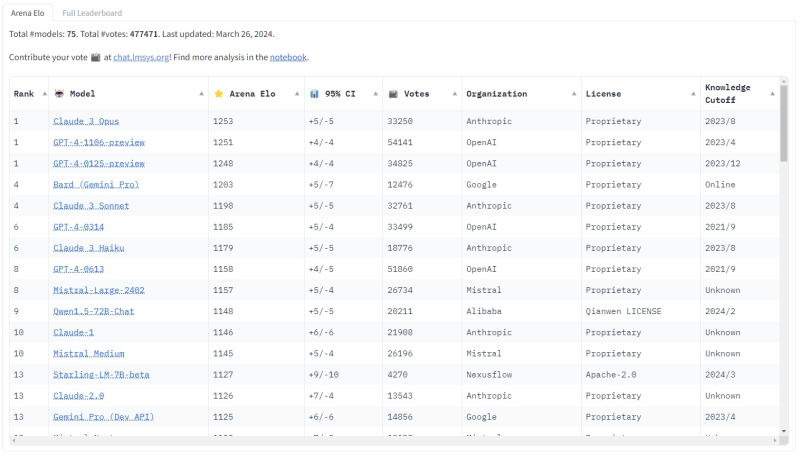This screenshot has width=800, height=455.
Task: Click the Model column sort arrow
Action: coord(199,94)
